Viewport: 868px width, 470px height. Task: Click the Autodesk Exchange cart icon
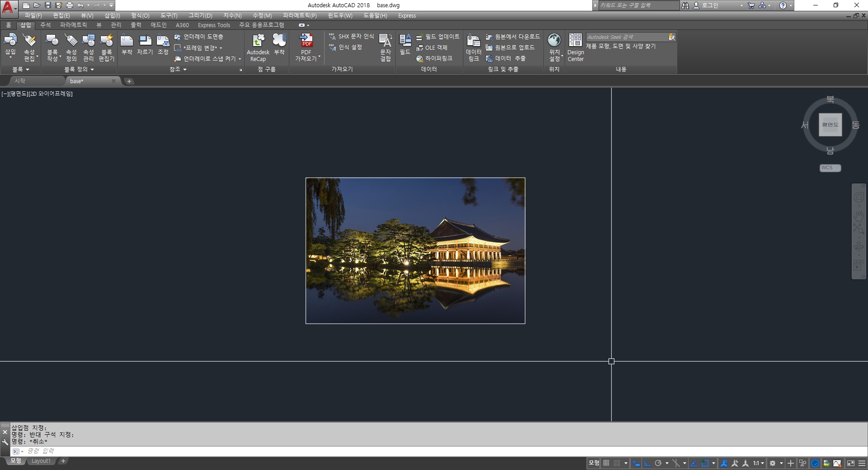coord(751,5)
